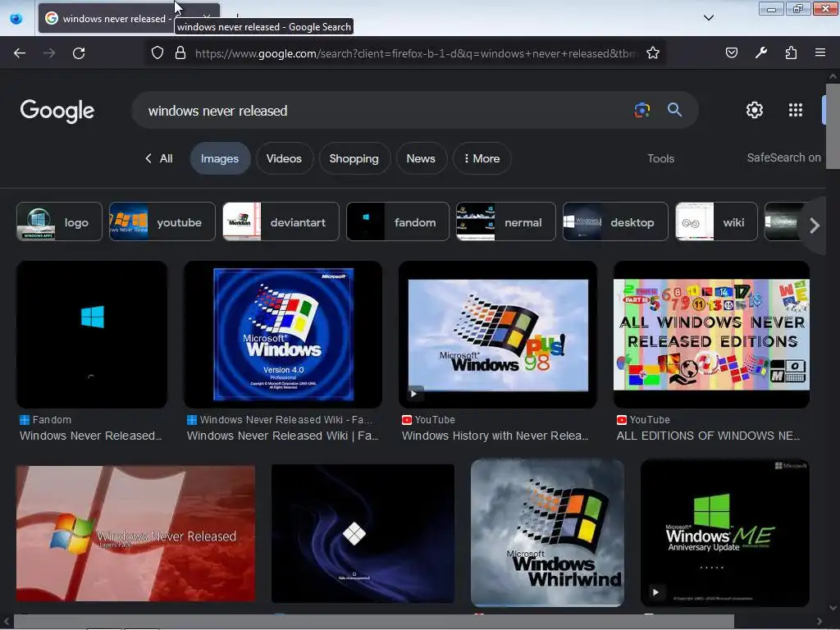Image resolution: width=840 pixels, height=630 pixels.
Task: Open Windows Never Released Wiki | Fa... link
Action: (282, 436)
